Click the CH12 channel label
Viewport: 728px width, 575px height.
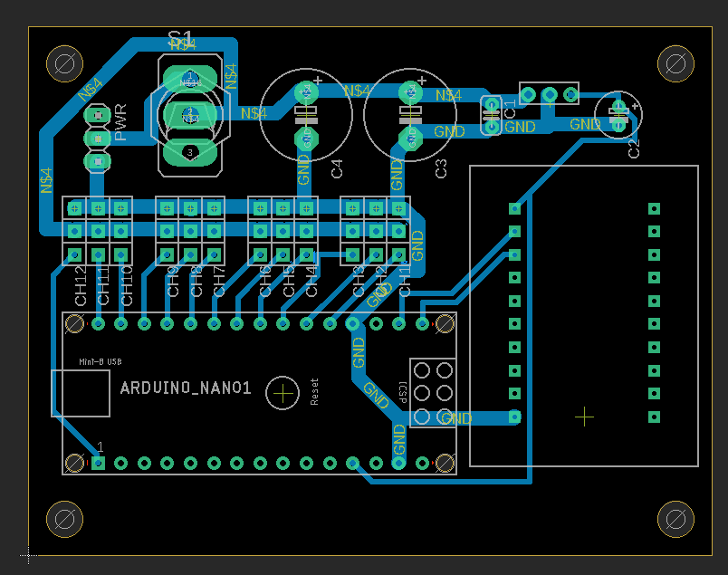click(x=81, y=285)
